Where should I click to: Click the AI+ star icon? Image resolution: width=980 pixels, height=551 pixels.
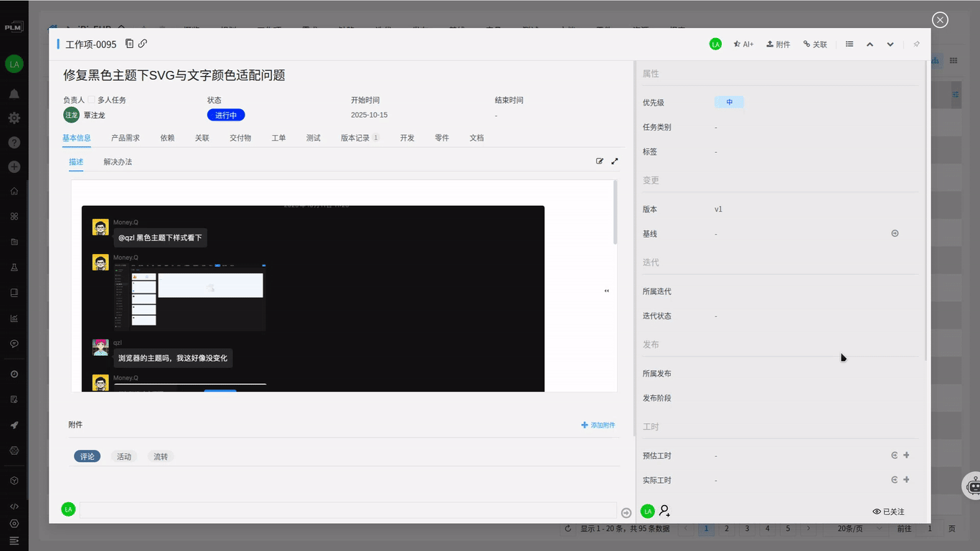click(743, 44)
